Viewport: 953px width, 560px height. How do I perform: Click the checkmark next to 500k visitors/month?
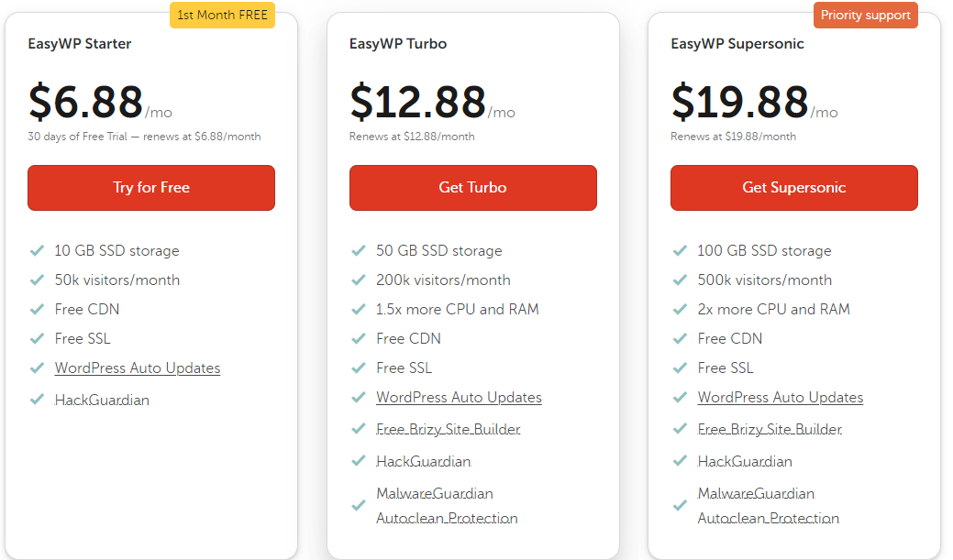(x=680, y=280)
